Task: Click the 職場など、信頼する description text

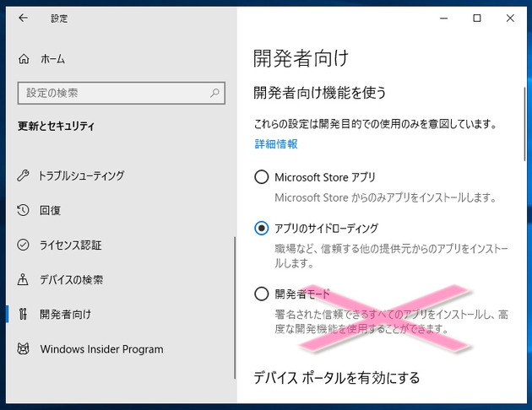Action: click(x=391, y=256)
